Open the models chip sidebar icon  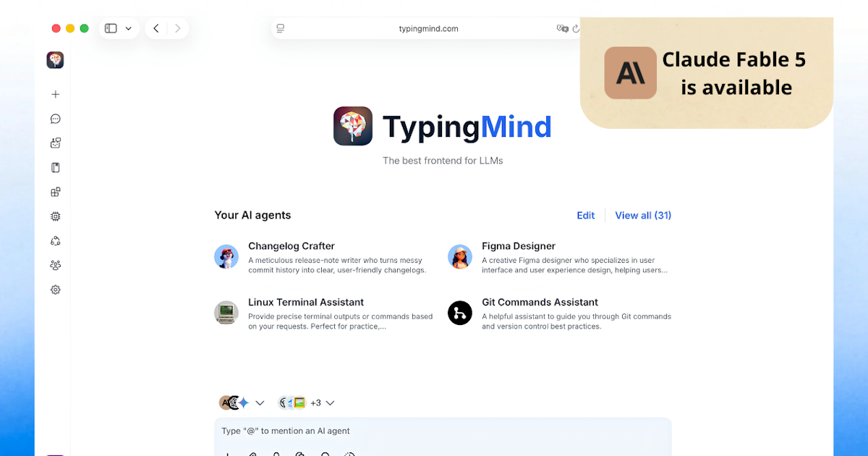click(55, 216)
